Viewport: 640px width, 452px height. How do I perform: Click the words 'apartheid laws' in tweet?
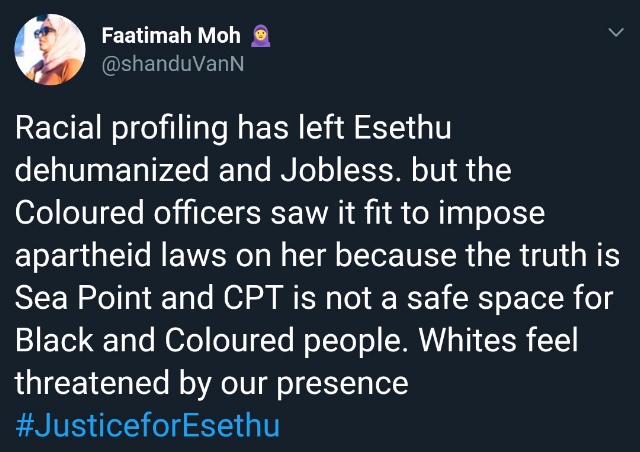(121, 256)
